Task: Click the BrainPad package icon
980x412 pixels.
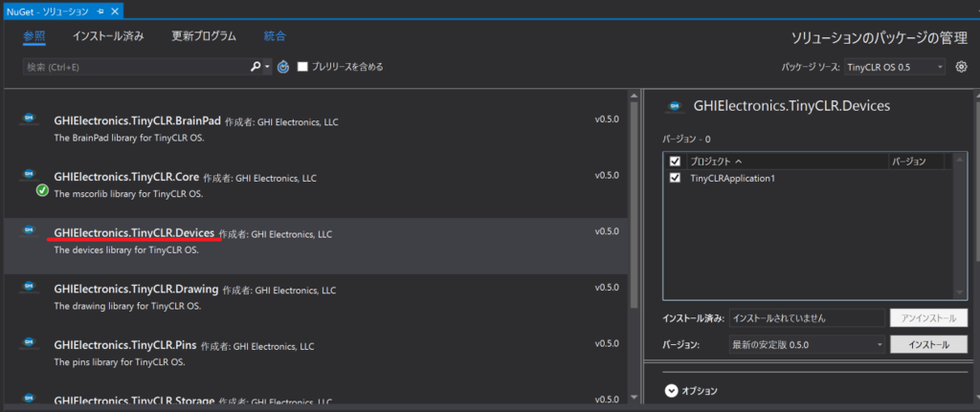Action: [28, 119]
